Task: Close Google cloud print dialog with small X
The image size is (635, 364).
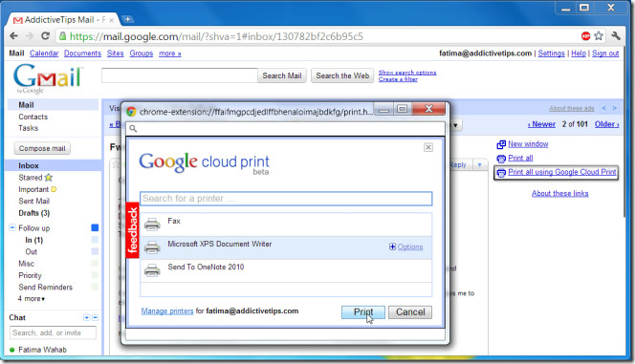Action: pos(428,147)
